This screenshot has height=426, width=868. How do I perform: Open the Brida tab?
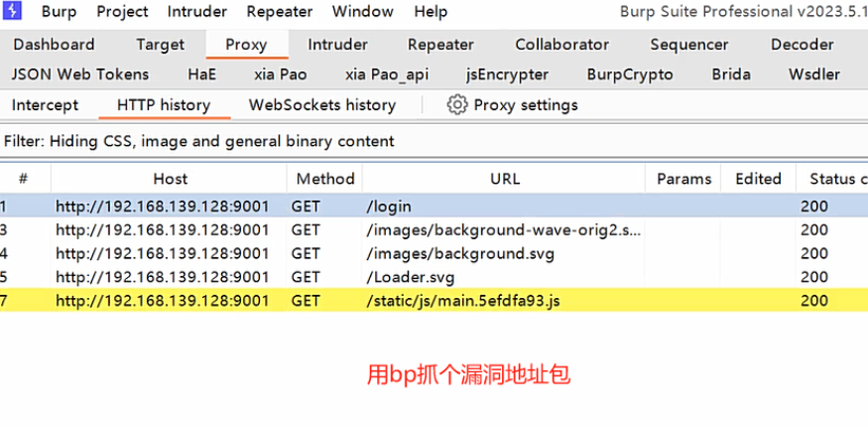click(731, 74)
